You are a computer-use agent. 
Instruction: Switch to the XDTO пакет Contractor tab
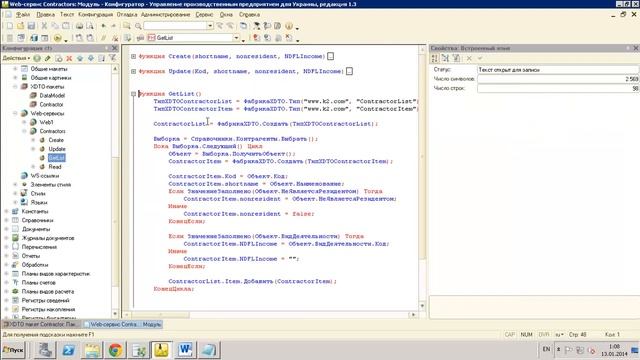[41, 324]
